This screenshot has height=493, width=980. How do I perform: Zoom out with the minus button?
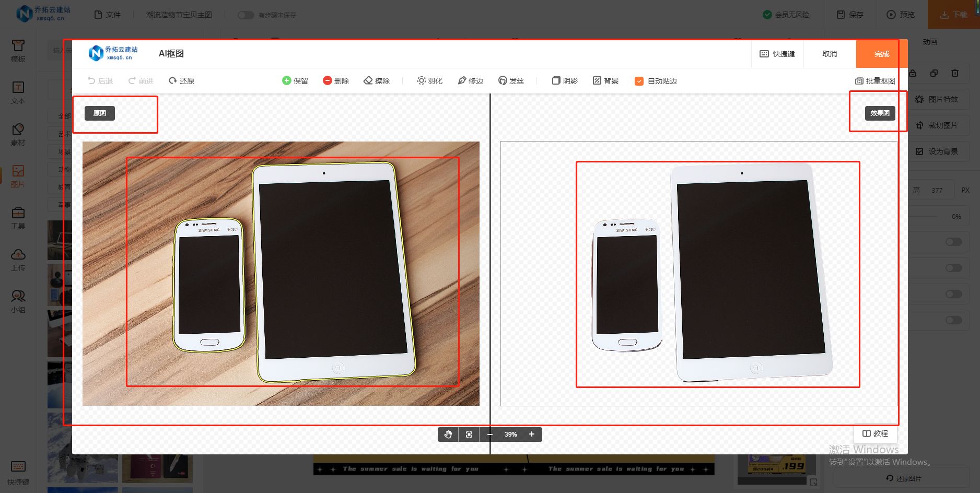pos(490,435)
